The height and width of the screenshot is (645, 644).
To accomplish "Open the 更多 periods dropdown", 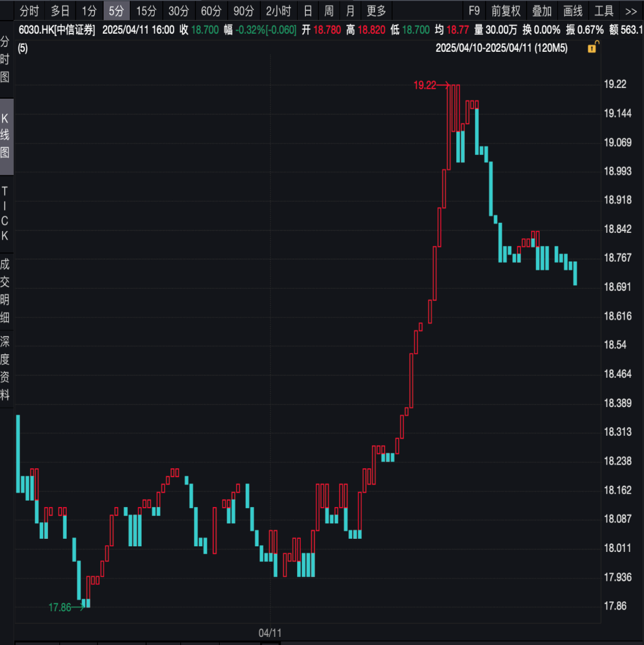I will (x=376, y=11).
